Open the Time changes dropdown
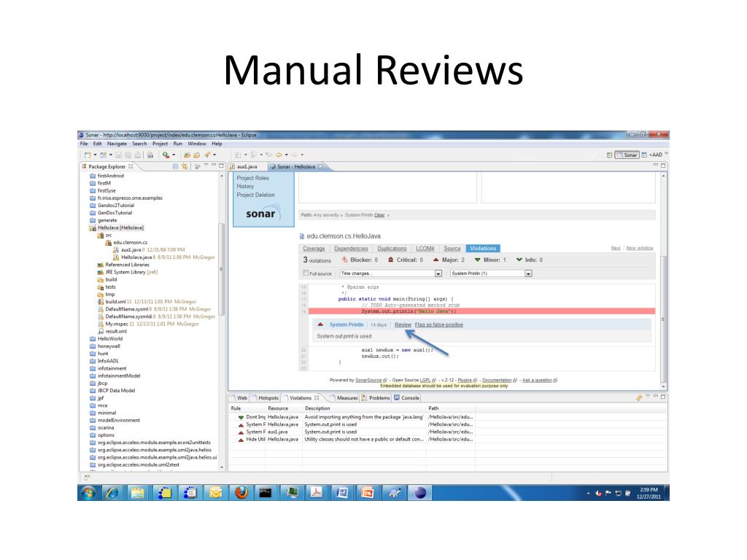 coord(391,273)
